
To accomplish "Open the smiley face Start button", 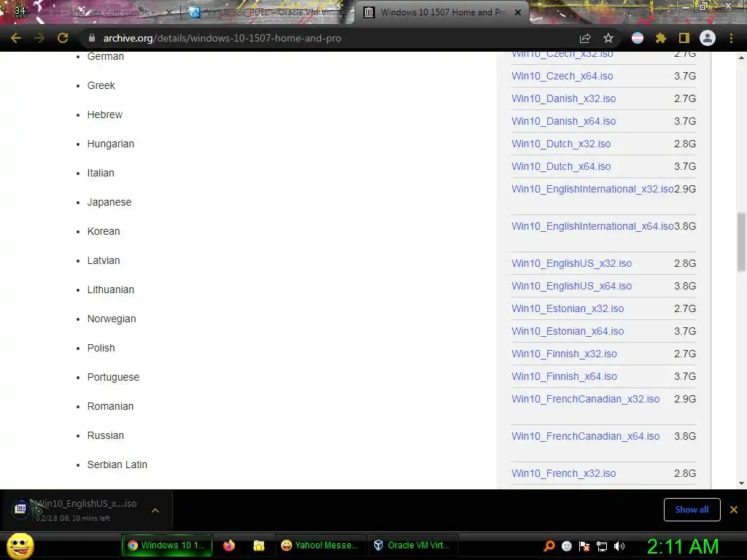I will (20, 545).
